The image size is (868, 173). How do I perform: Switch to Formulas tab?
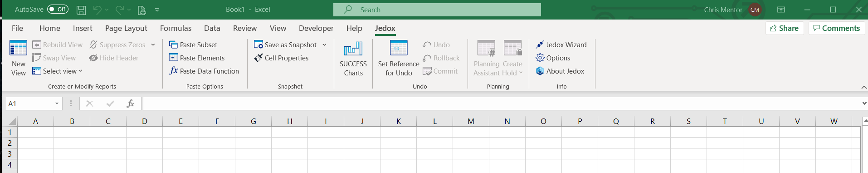[176, 28]
